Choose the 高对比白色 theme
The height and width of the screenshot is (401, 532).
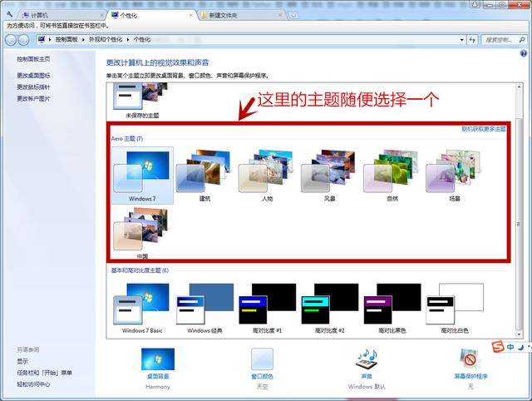tap(455, 308)
